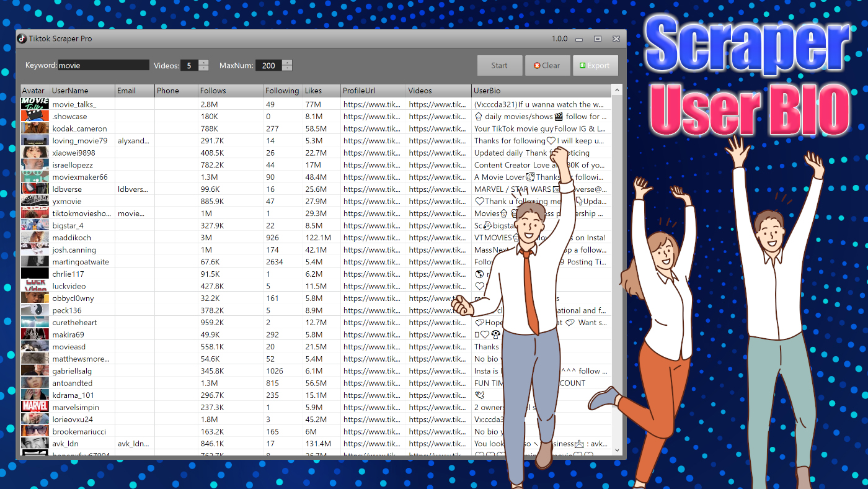Click the Start button
Screen dimensions: 868x489
tap(500, 65)
